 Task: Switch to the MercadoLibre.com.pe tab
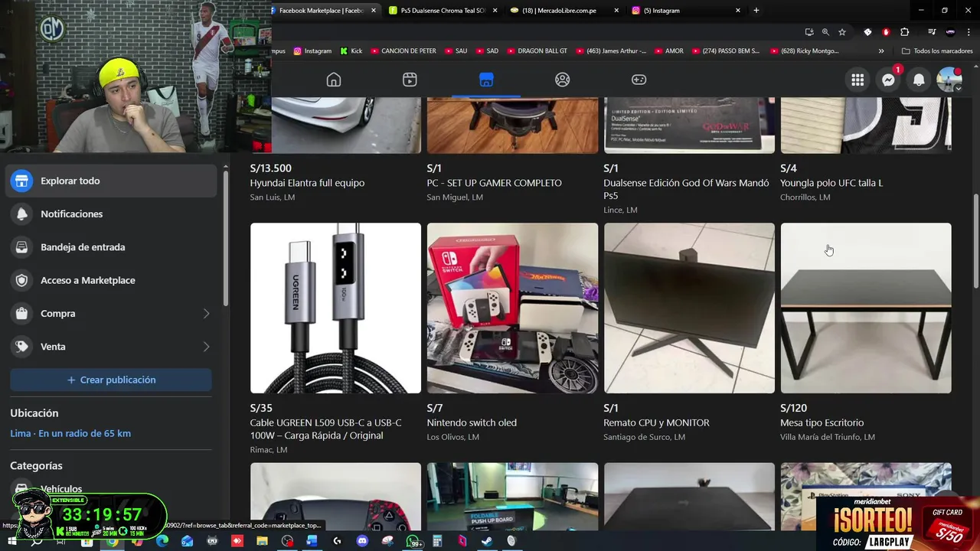[x=565, y=10]
